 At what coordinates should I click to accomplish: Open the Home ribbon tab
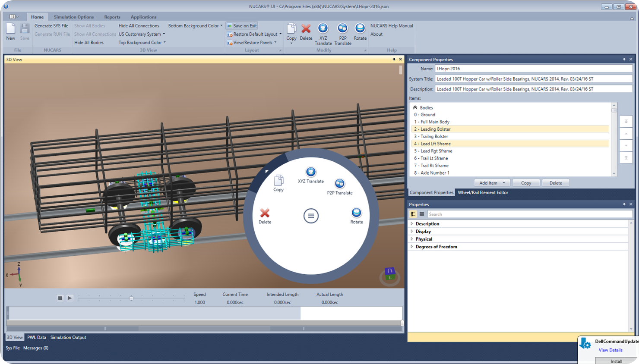tap(37, 17)
